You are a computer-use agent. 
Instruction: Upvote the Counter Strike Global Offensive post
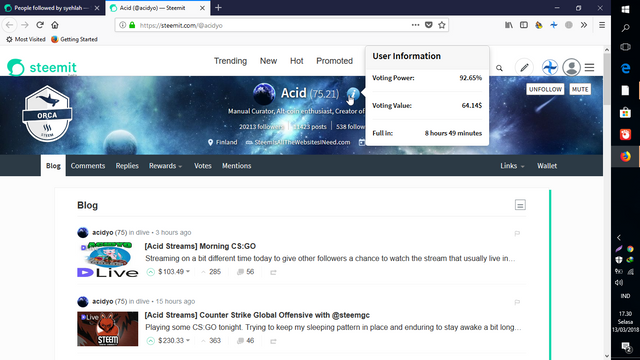tap(151, 341)
